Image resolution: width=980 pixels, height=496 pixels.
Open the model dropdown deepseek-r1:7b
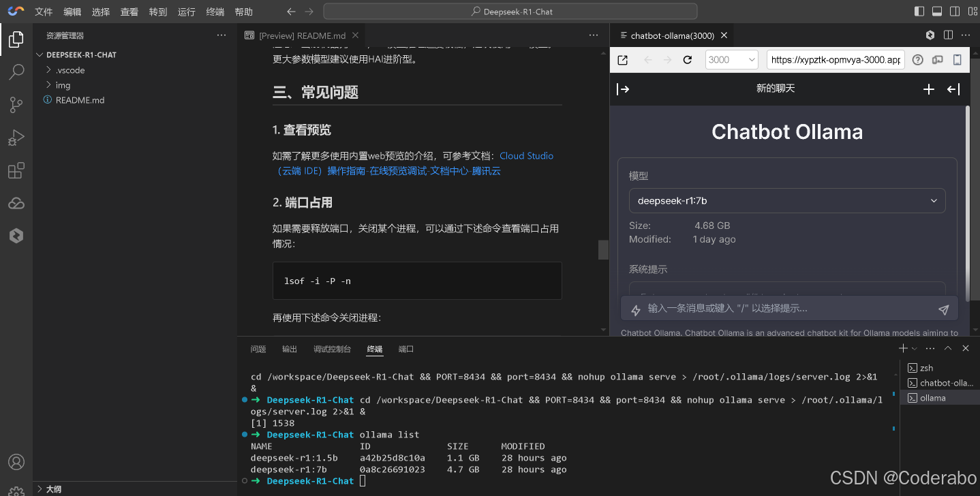pyautogui.click(x=787, y=201)
